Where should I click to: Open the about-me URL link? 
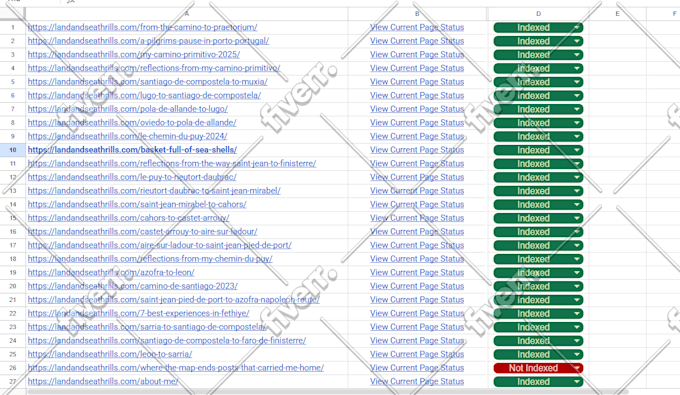[103, 381]
